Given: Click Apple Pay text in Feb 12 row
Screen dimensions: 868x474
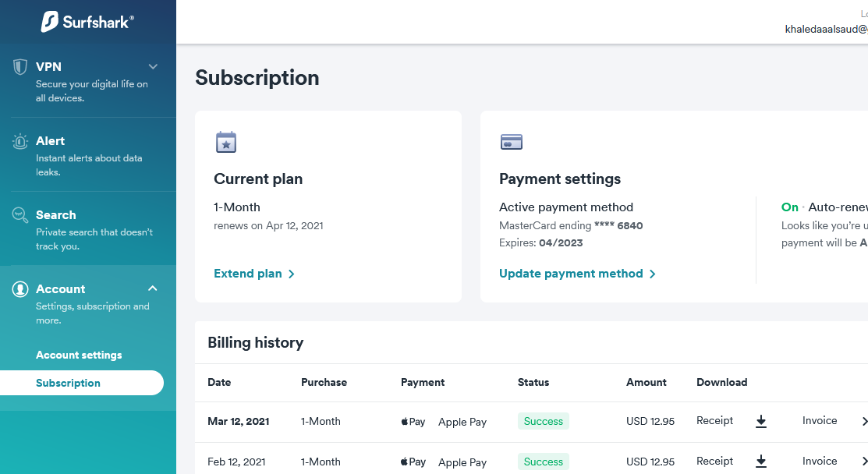Looking at the screenshot, I should [x=462, y=462].
